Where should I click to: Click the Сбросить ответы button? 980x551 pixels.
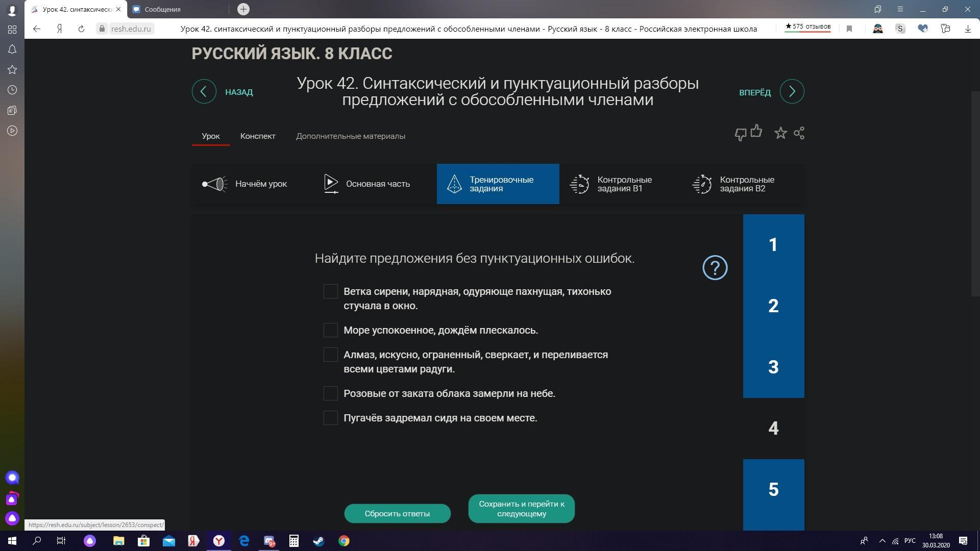397,513
